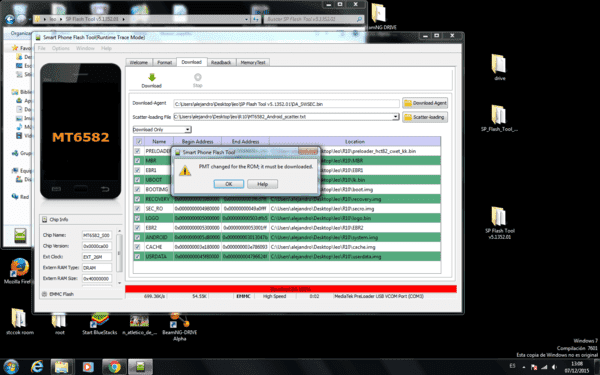Open the Help menu in the menu bar

[x=106, y=48]
